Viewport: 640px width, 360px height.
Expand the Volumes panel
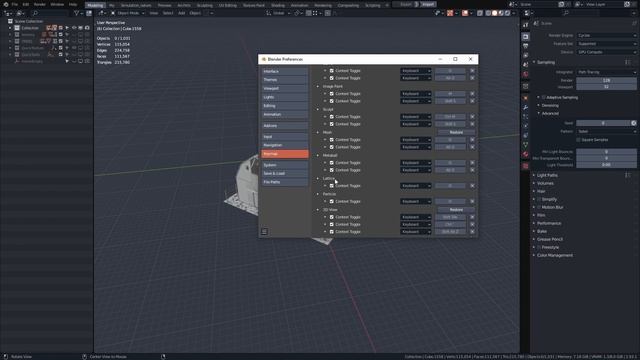tap(545, 183)
